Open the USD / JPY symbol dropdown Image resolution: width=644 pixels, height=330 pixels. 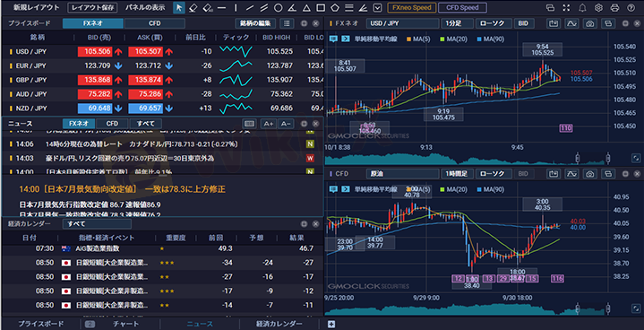402,23
